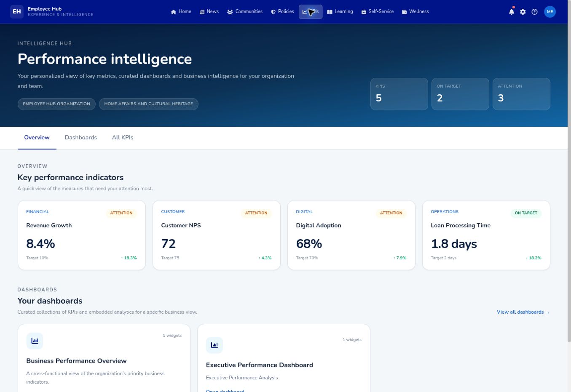Open Self-Service from the navigation

(x=378, y=12)
